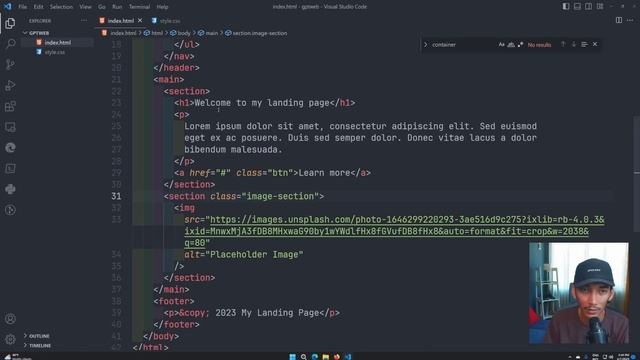Go to previous match in find widget

click(x=563, y=44)
